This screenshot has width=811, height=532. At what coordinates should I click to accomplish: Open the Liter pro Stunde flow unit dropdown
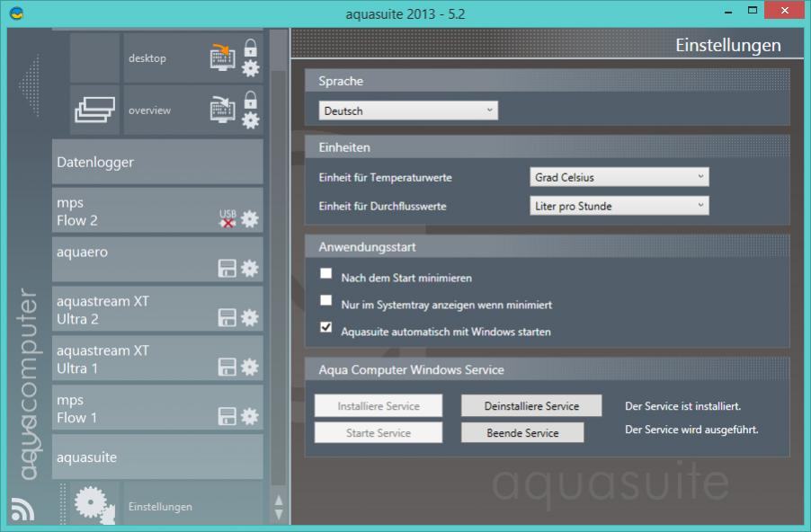pos(619,206)
